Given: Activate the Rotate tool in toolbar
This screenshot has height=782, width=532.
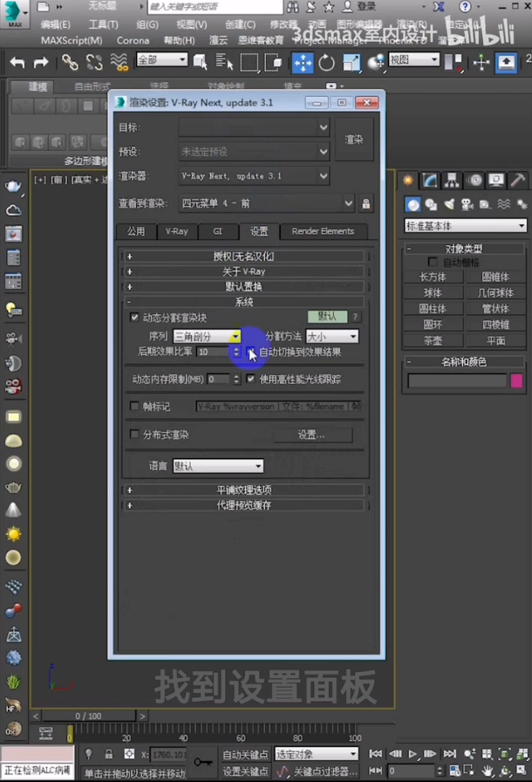Looking at the screenshot, I should (x=327, y=62).
